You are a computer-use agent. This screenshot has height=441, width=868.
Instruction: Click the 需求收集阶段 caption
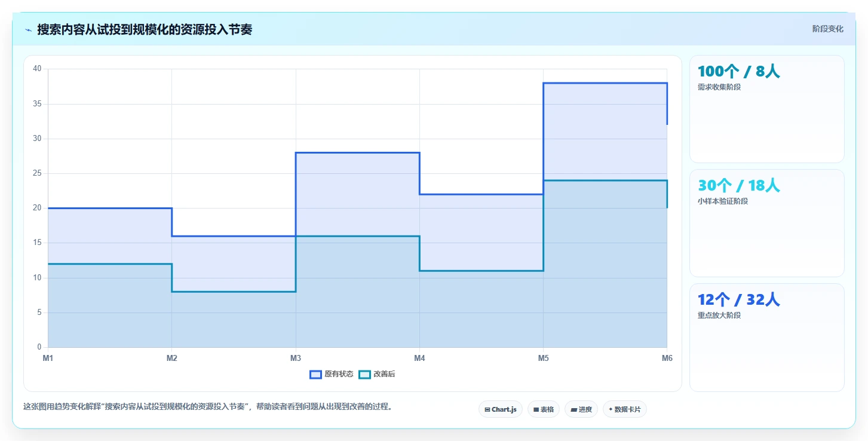(719, 87)
